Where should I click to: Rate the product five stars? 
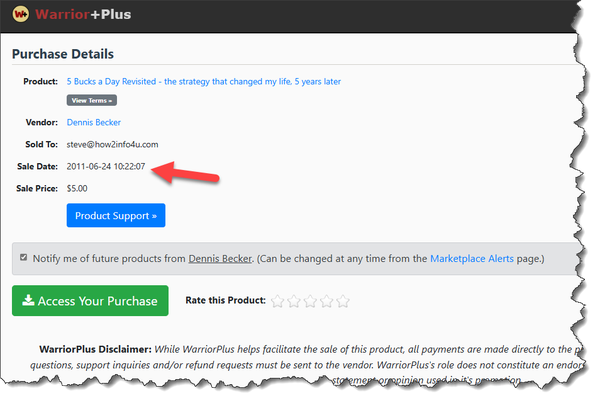[x=343, y=301]
